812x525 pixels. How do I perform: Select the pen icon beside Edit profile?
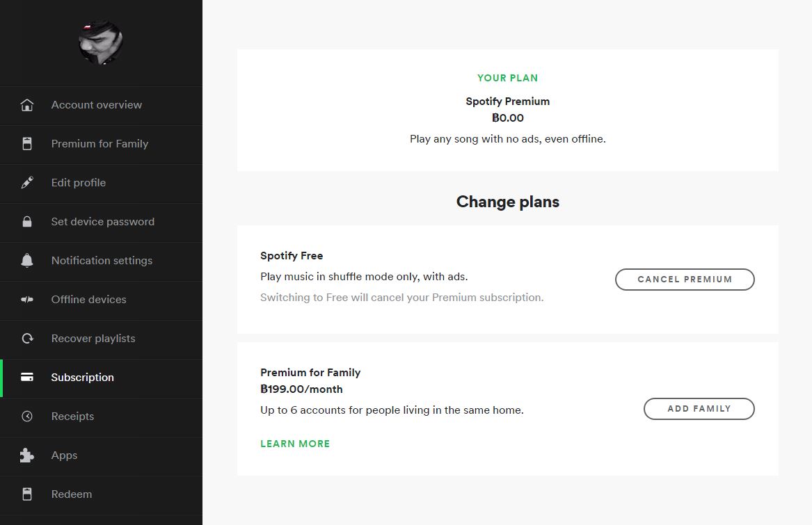coord(26,183)
